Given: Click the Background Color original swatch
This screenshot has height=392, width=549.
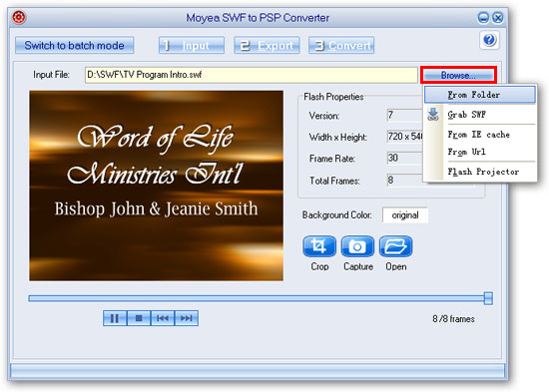Looking at the screenshot, I should (405, 214).
